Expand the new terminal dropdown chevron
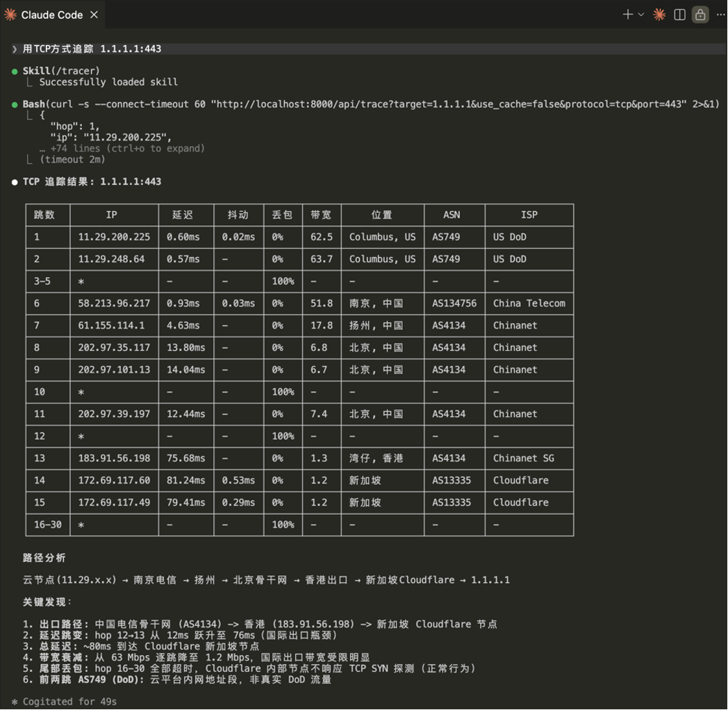Image resolution: width=728 pixels, height=710 pixels. pos(641,15)
